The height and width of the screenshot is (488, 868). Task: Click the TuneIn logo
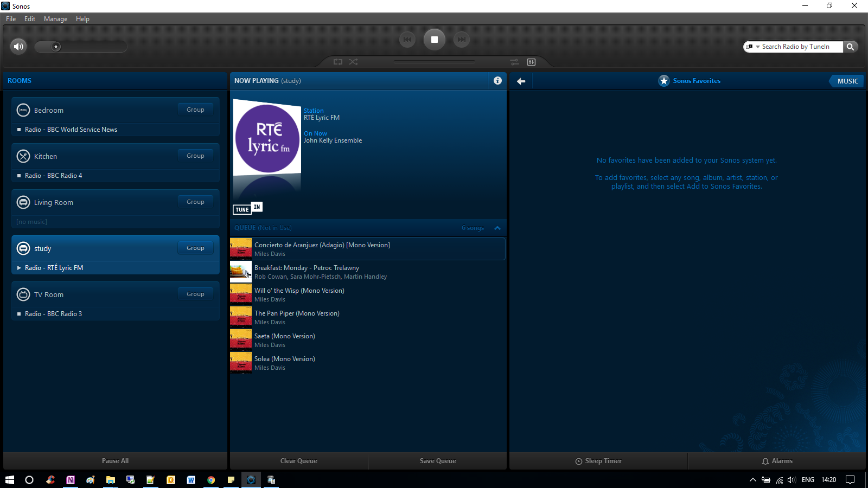pyautogui.click(x=248, y=208)
